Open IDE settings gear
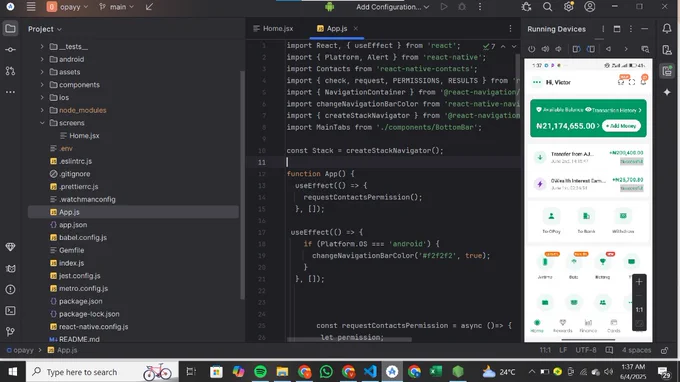Image resolution: width=680 pixels, height=382 pixels. point(569,7)
